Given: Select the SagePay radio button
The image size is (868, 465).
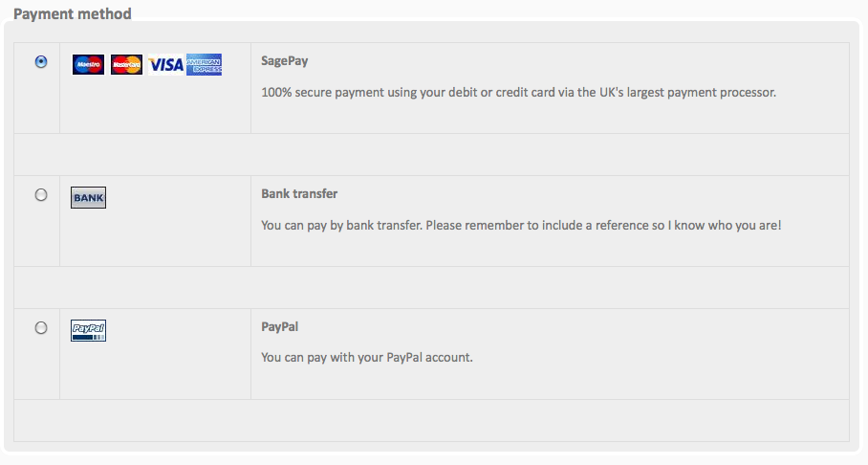Looking at the screenshot, I should [x=41, y=61].
